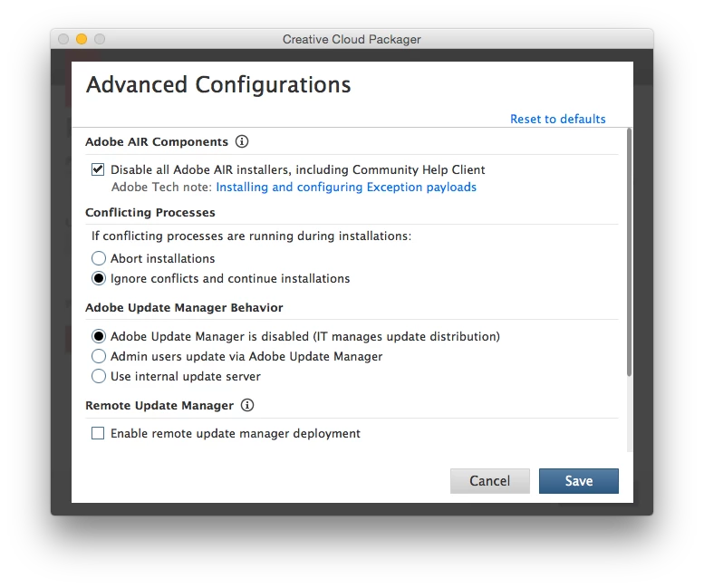
Task: Click the Save button
Action: [579, 481]
